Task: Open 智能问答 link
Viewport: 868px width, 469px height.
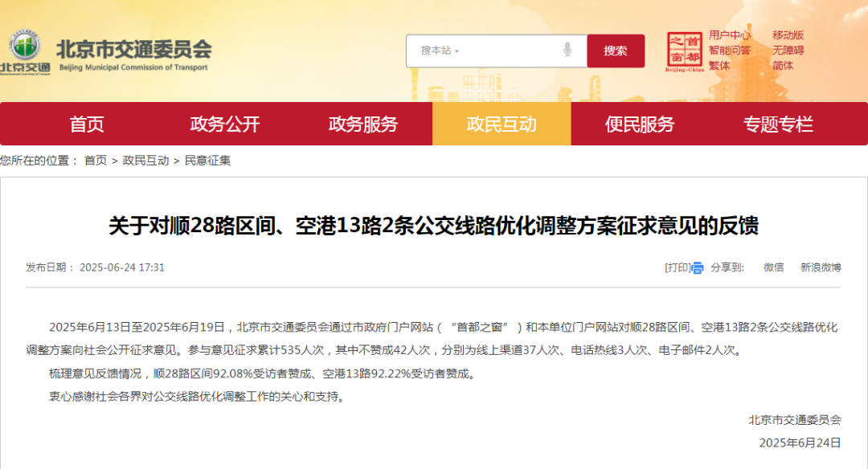Action: pos(730,51)
